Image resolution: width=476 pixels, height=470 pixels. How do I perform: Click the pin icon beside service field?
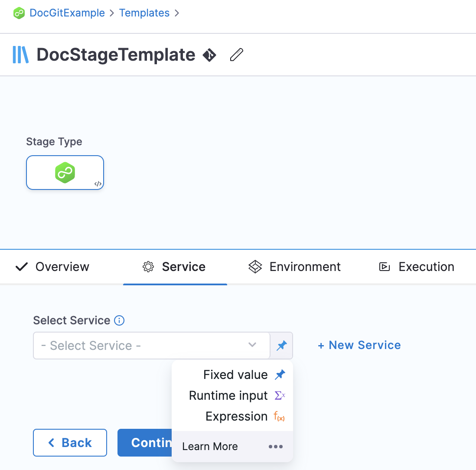282,346
